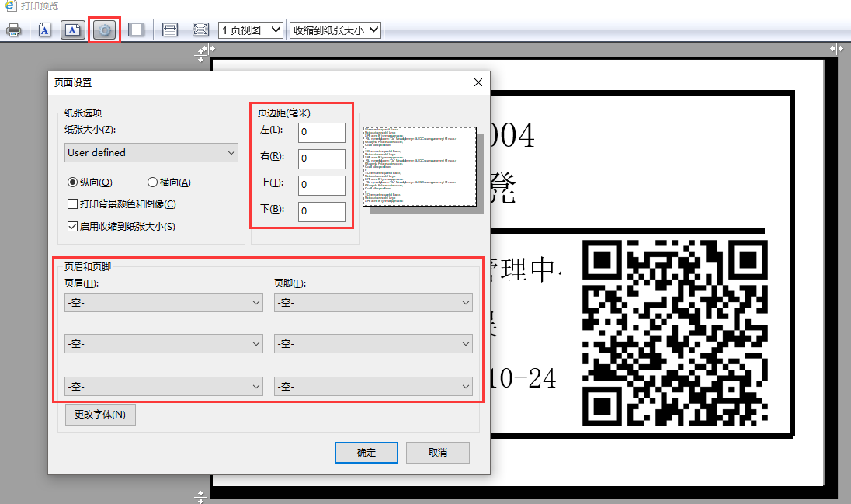The height and width of the screenshot is (504, 851).
Task: Click the 左 left margin input field
Action: [321, 132]
